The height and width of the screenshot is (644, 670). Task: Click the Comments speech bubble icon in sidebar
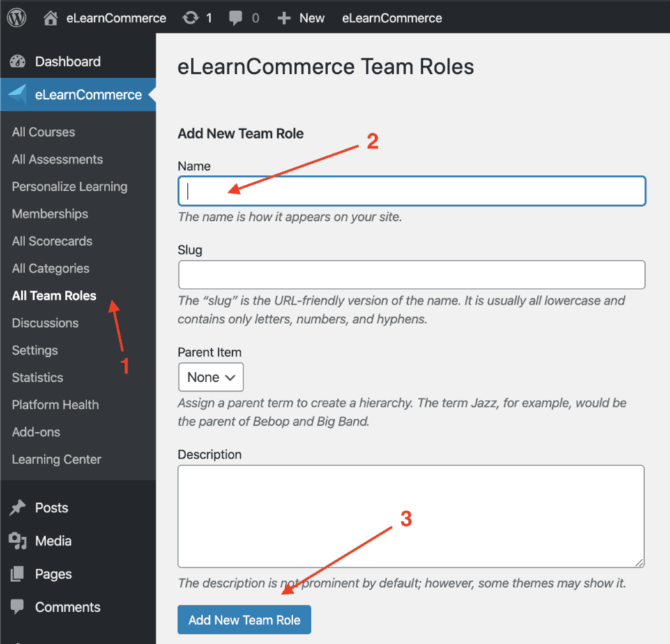pyautogui.click(x=17, y=607)
